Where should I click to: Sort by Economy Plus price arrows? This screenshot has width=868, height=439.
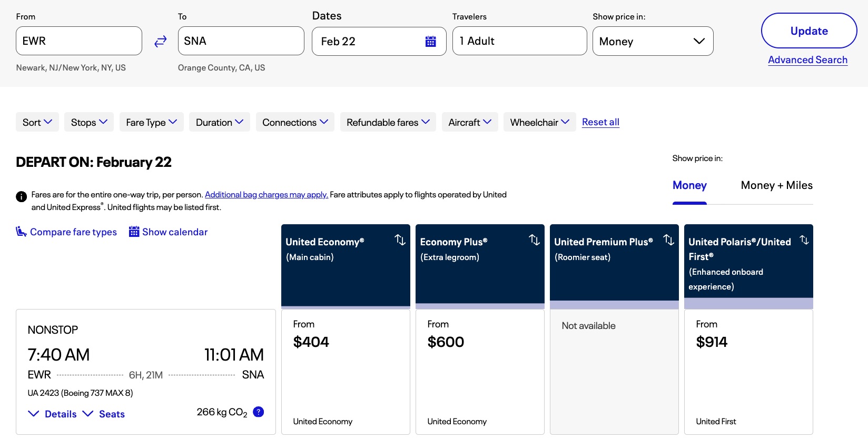pos(535,240)
